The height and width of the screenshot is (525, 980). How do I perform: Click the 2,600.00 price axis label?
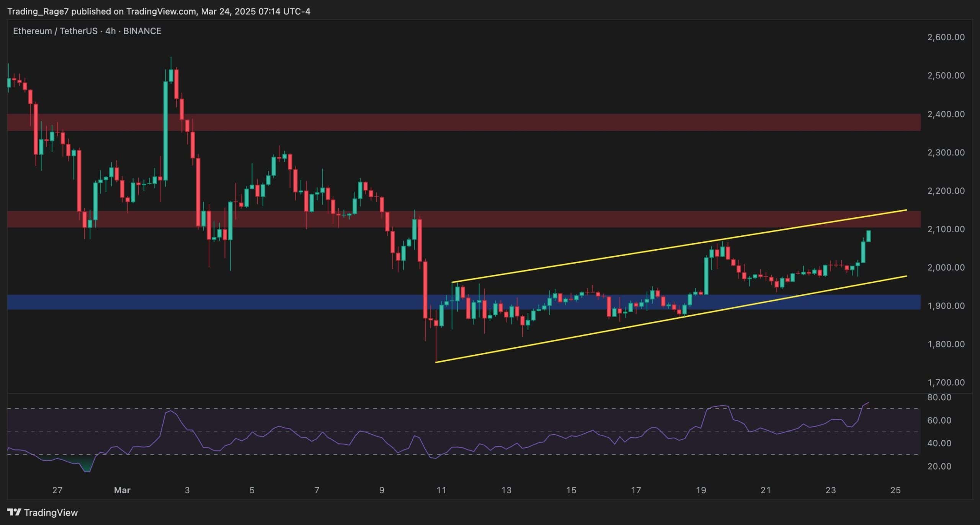[x=946, y=37]
